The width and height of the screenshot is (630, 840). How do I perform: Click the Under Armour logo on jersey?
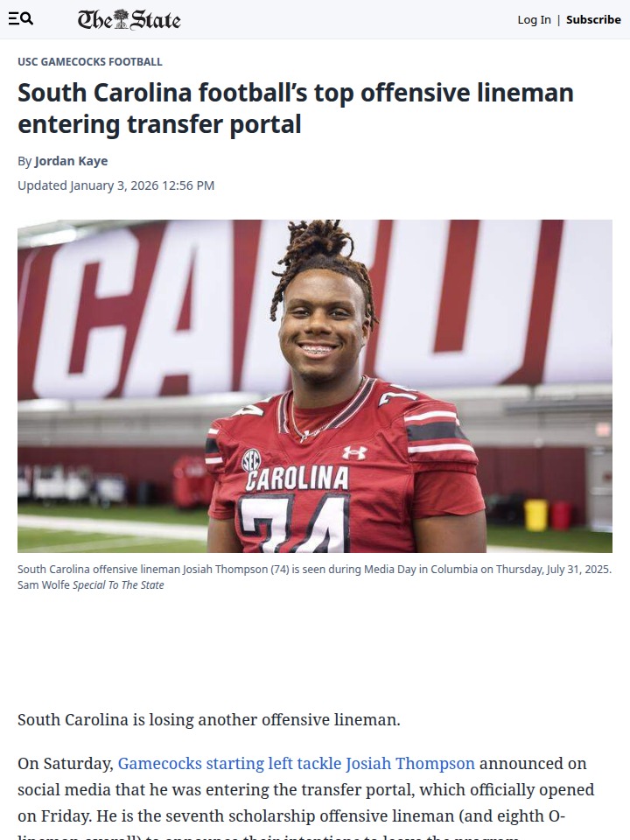click(354, 452)
